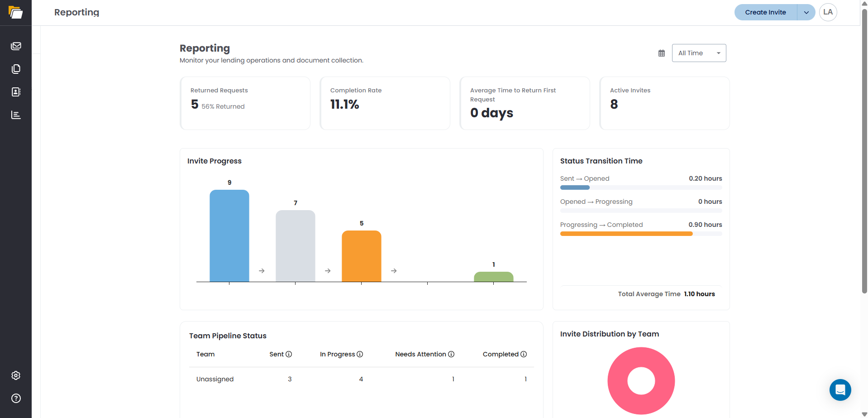Click the calendar icon beside All Time
Screen dimensions: 868x418
[662, 53]
